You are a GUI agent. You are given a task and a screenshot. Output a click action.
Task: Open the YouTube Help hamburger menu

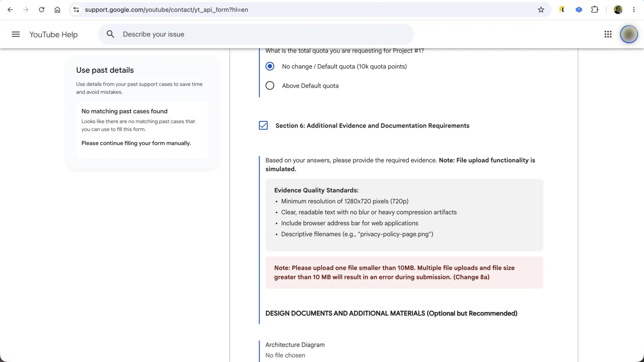pos(16,34)
